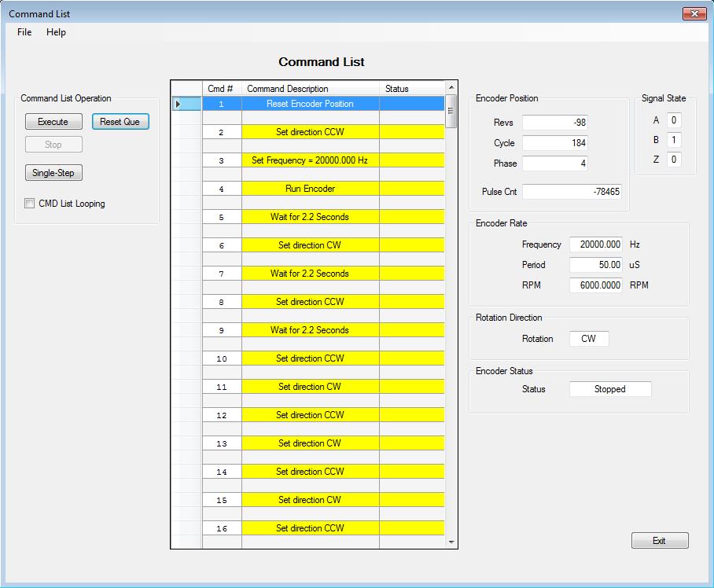Click the Single-Step button
The width and height of the screenshot is (714, 588).
click(53, 173)
